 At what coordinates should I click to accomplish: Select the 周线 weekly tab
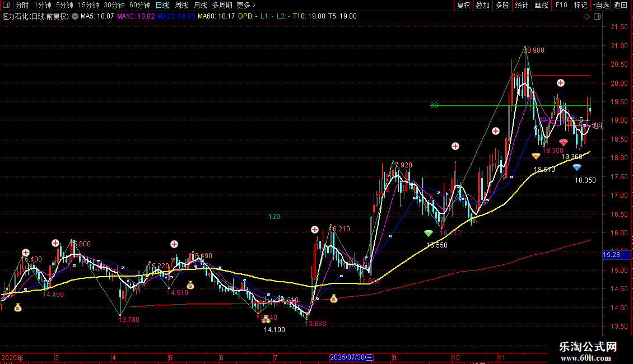181,5
